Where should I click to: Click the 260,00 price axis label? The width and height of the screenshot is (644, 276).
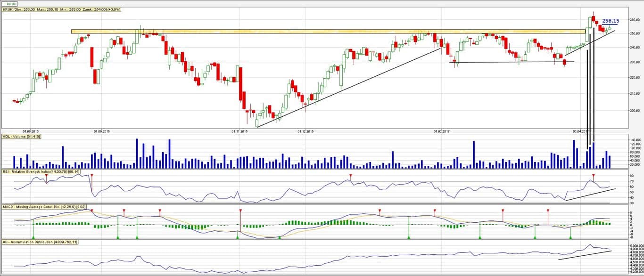[636, 20]
